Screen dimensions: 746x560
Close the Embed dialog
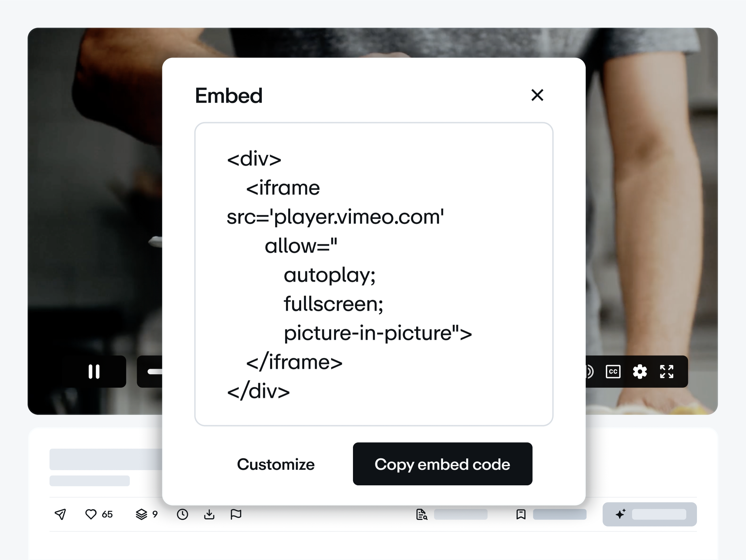point(537,95)
